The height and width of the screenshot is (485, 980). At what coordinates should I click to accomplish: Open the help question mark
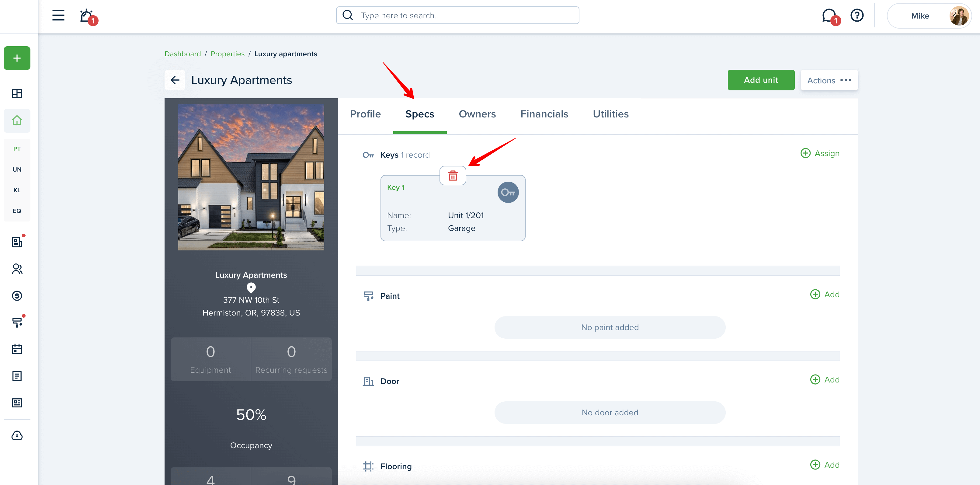tap(857, 16)
